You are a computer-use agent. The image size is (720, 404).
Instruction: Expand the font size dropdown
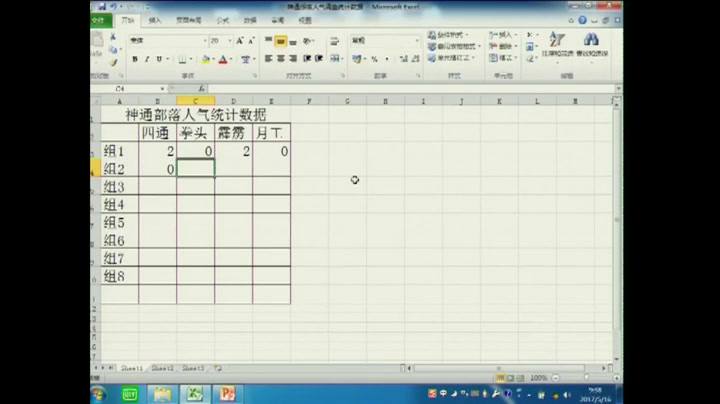tap(229, 41)
